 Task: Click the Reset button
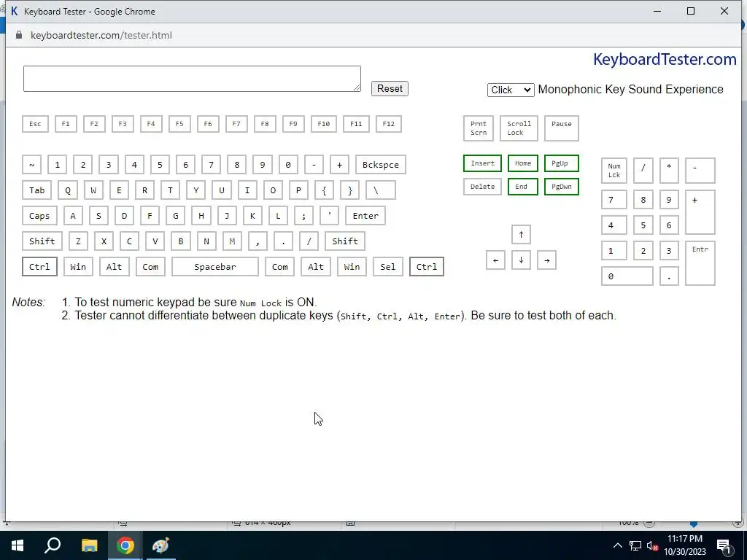click(390, 88)
